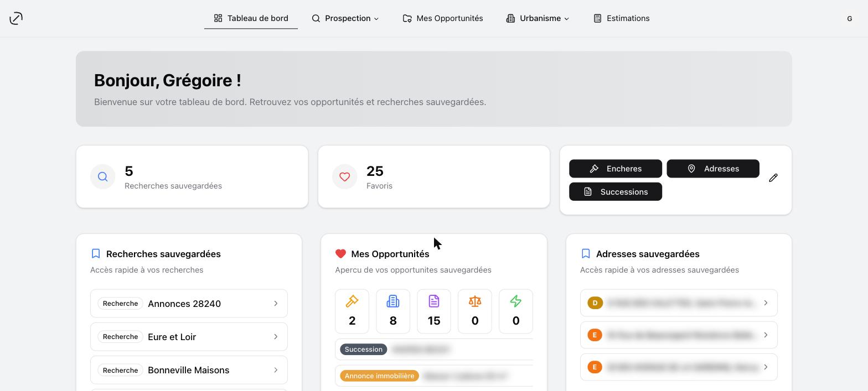Open the Bonneville Maisons saved search
Image resolution: width=868 pixels, height=391 pixels.
pos(189,370)
